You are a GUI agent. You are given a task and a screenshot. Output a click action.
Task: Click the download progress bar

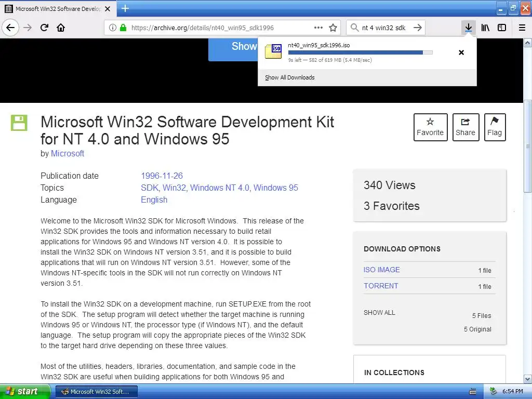pyautogui.click(x=361, y=52)
